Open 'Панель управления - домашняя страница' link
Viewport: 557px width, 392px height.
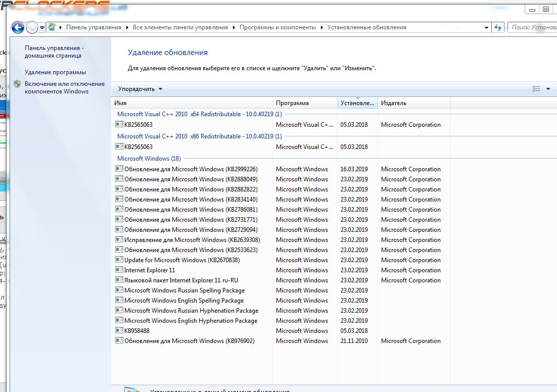54,52
